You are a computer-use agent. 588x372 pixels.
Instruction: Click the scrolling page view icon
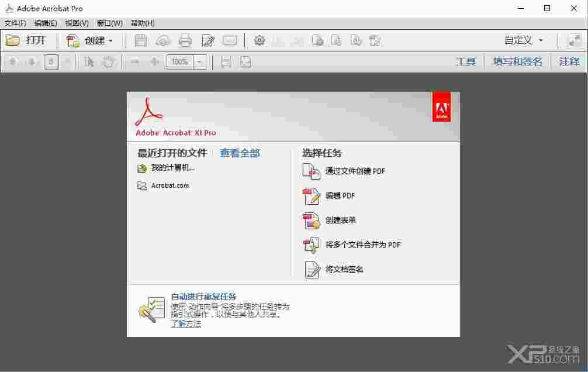pyautogui.click(x=226, y=62)
